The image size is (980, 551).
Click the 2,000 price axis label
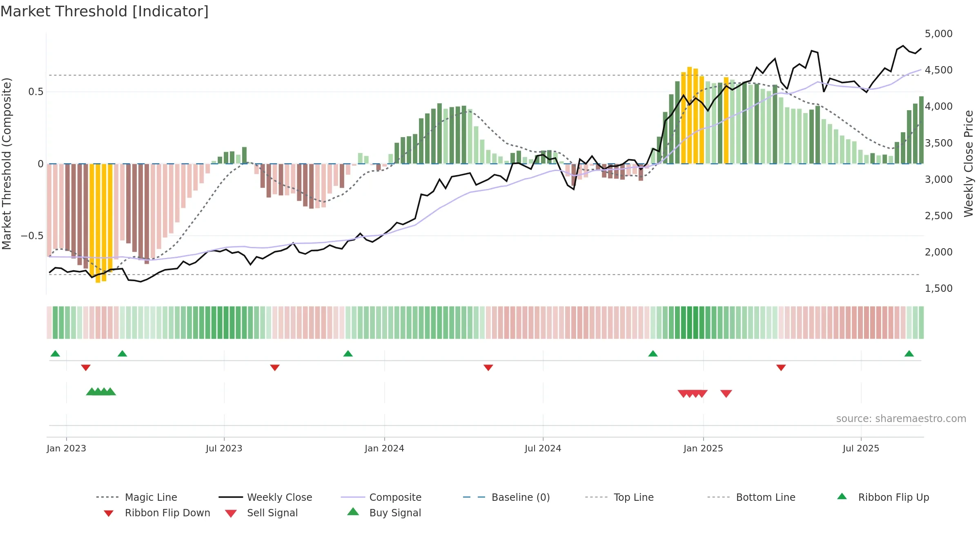click(939, 252)
